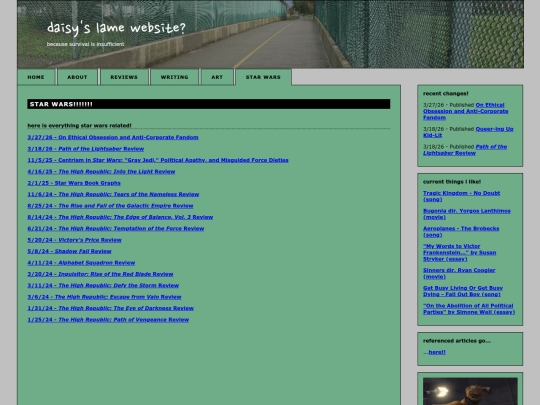Open 5/8/24 Shadow Fall Review
540x405 pixels.
pyautogui.click(x=70, y=251)
